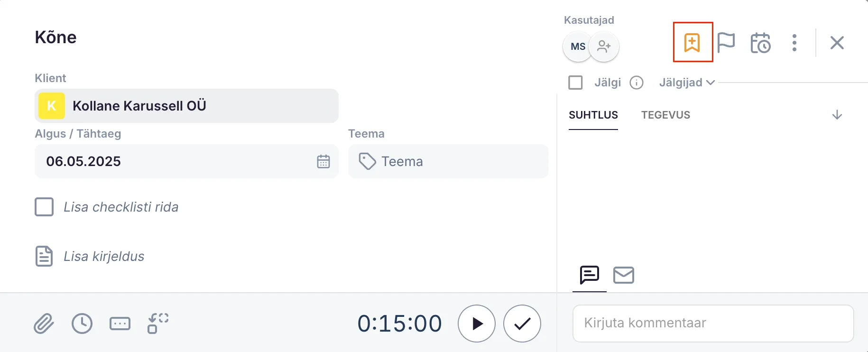Expand the Jälgijad dropdown
The height and width of the screenshot is (352, 868).
(x=686, y=83)
